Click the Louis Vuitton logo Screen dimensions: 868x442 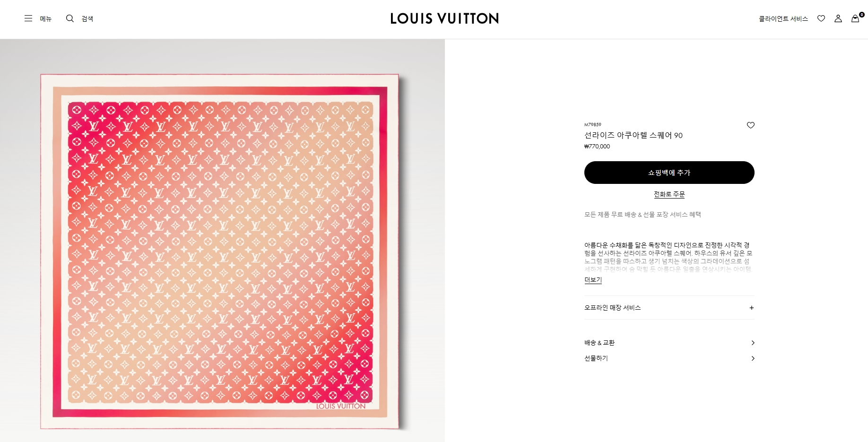click(444, 18)
